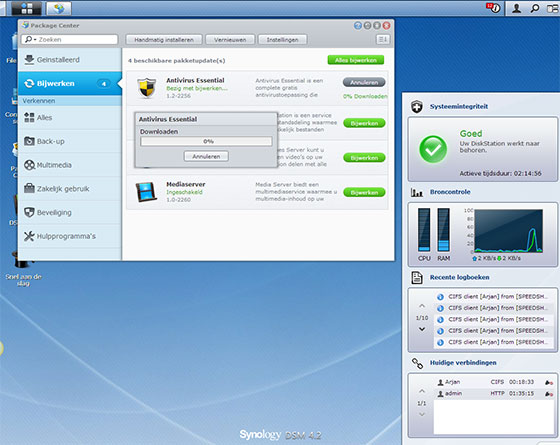
Task: Click the Mediaserver film icon
Action: (146, 192)
